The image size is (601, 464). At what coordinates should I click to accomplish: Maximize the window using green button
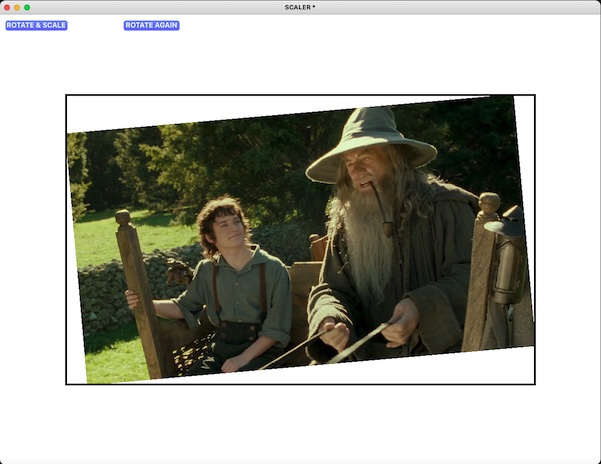pyautogui.click(x=27, y=7)
